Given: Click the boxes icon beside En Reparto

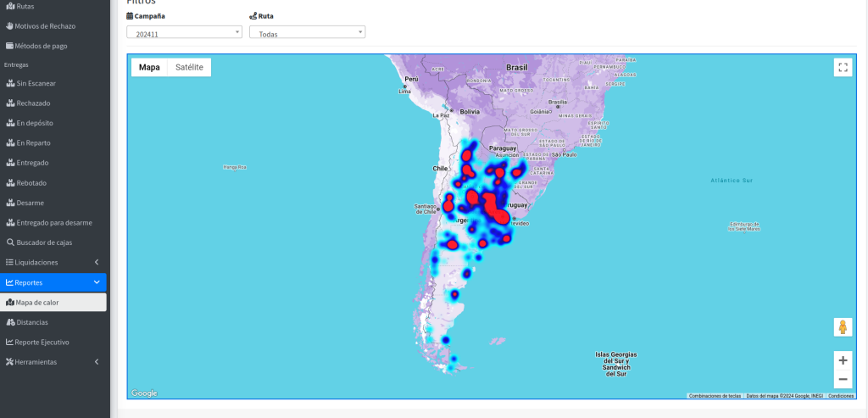Looking at the screenshot, I should point(10,143).
